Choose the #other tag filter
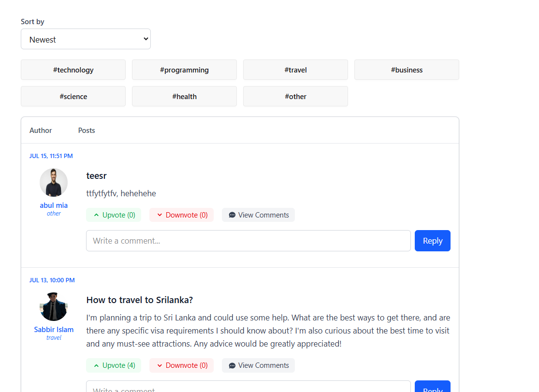539x392 pixels. tap(296, 96)
